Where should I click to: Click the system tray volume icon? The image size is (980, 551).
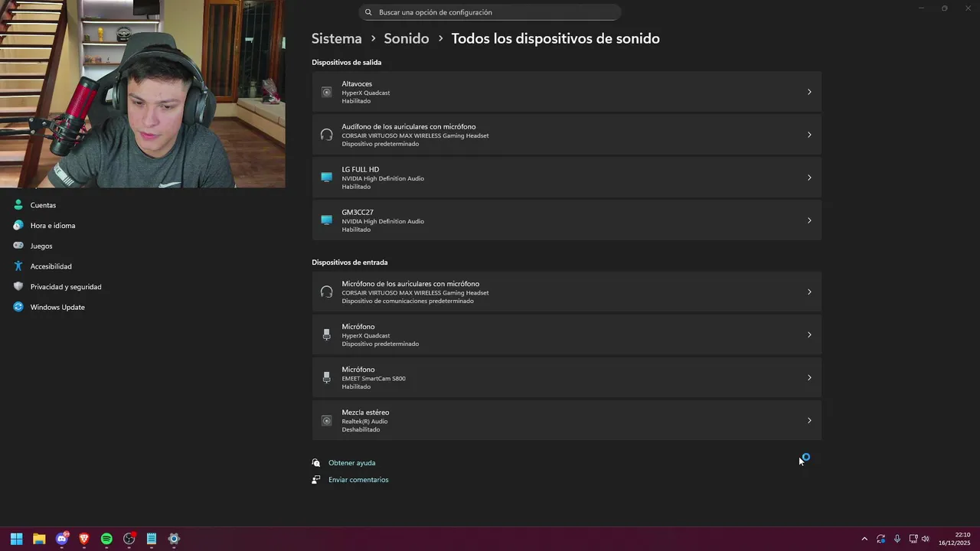click(x=926, y=539)
